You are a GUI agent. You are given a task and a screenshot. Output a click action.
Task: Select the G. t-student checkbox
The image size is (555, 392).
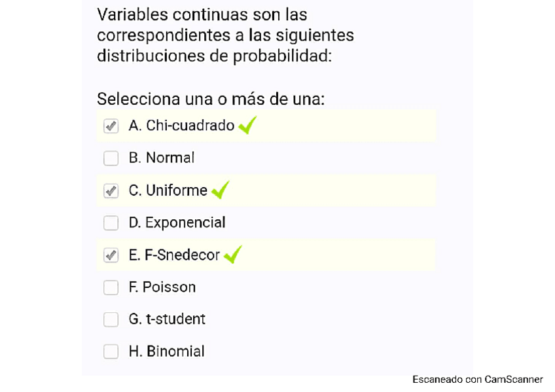(111, 319)
